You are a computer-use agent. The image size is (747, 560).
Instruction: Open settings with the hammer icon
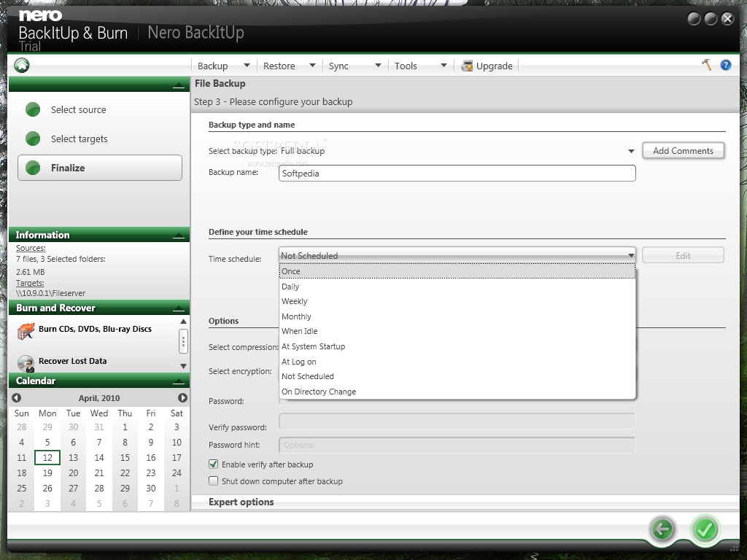[x=706, y=65]
